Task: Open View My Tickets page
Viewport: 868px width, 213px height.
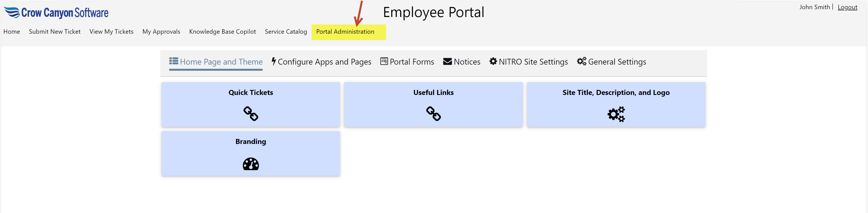Action: 111,32
